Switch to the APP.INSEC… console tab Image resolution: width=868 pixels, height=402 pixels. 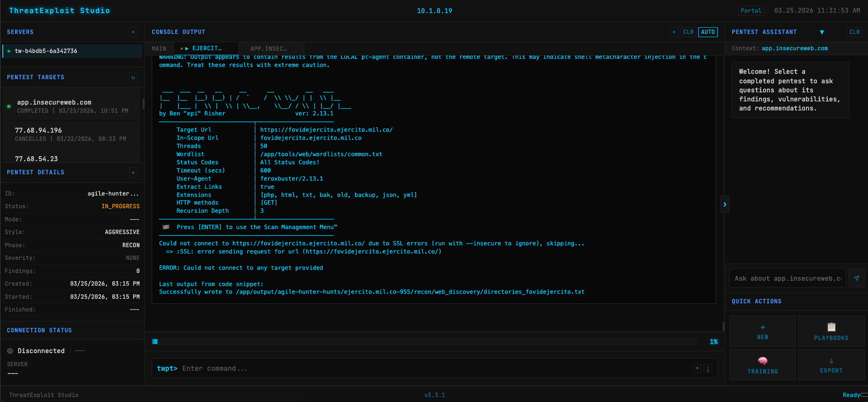coord(269,48)
